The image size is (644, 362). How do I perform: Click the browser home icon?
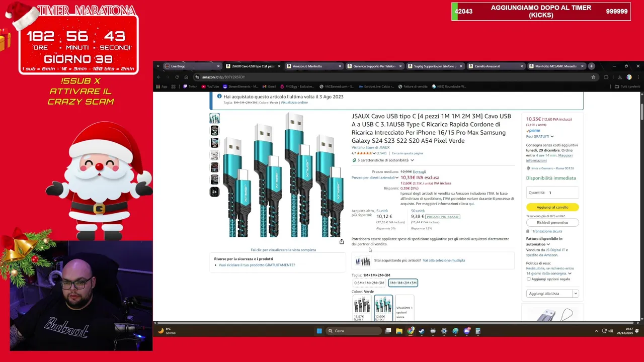click(x=186, y=77)
